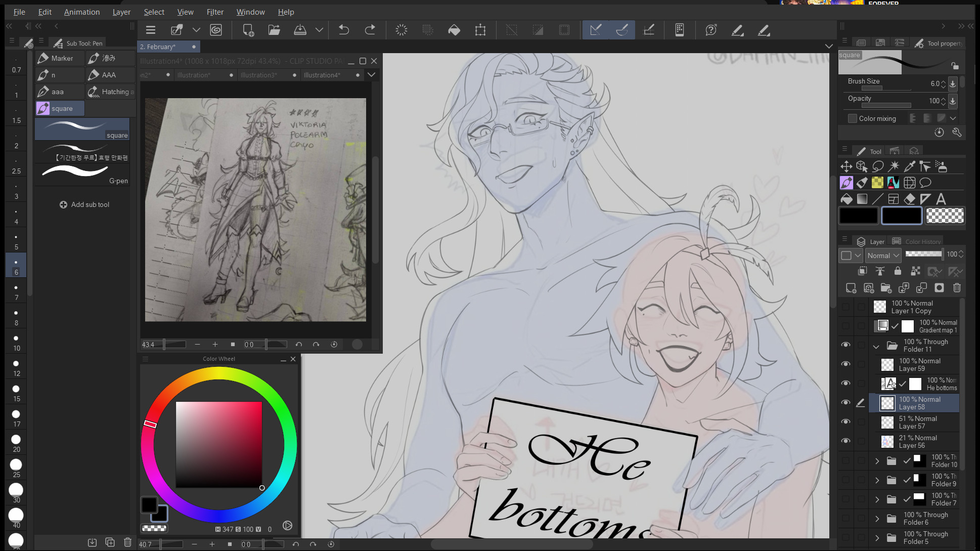Select the Balloon speech bubble tool
Viewport: 980px width, 551px height.
925,183
